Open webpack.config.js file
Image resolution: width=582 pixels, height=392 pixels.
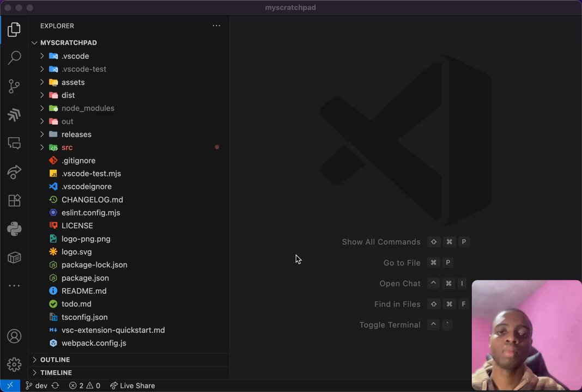click(x=129, y=343)
